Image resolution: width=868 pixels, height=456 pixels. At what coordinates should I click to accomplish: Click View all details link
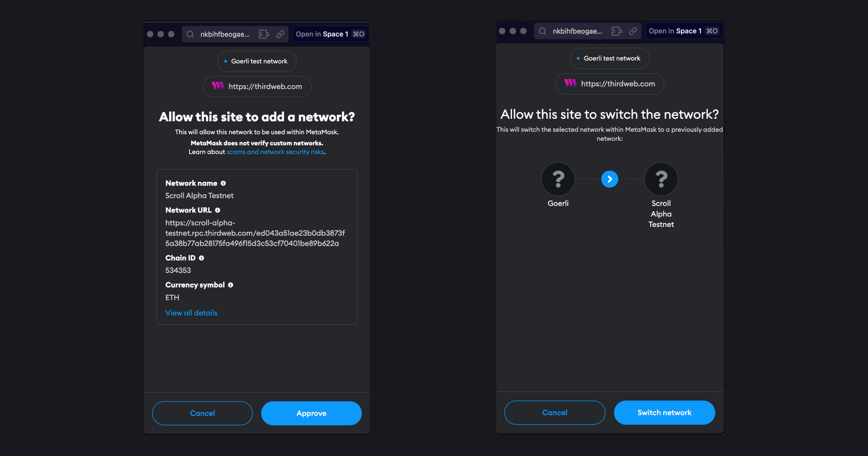point(191,312)
